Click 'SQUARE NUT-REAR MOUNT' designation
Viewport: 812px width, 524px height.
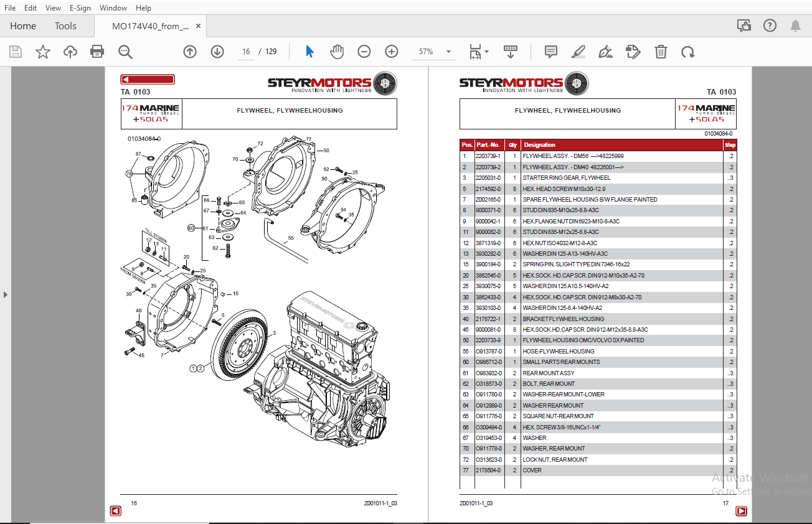tap(558, 416)
